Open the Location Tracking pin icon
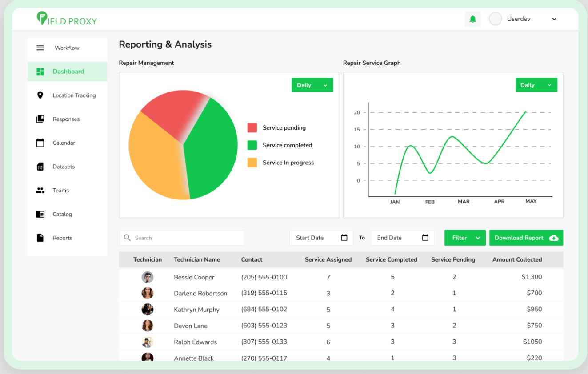Screen dimensions: 588x374 [40, 95]
